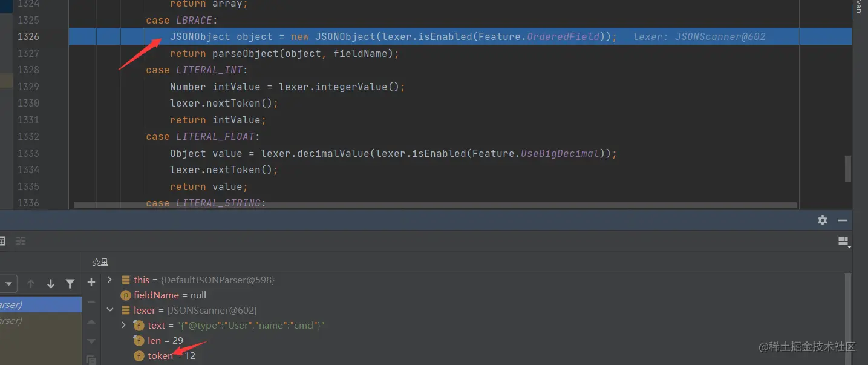Click 'LITERAL_INT' case label
The width and height of the screenshot is (868, 365).
click(x=209, y=70)
